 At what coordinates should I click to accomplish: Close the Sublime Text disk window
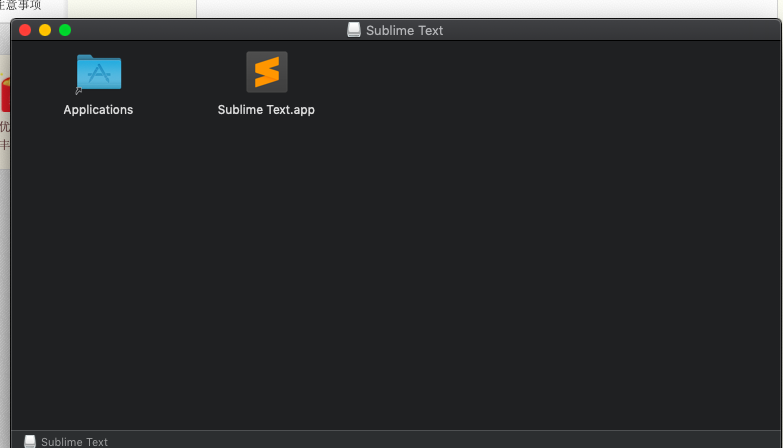pyautogui.click(x=25, y=30)
